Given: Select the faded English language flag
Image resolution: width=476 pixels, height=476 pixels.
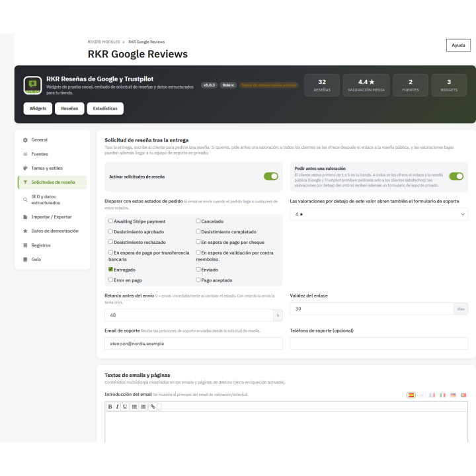Looking at the screenshot, I should pos(422,395).
